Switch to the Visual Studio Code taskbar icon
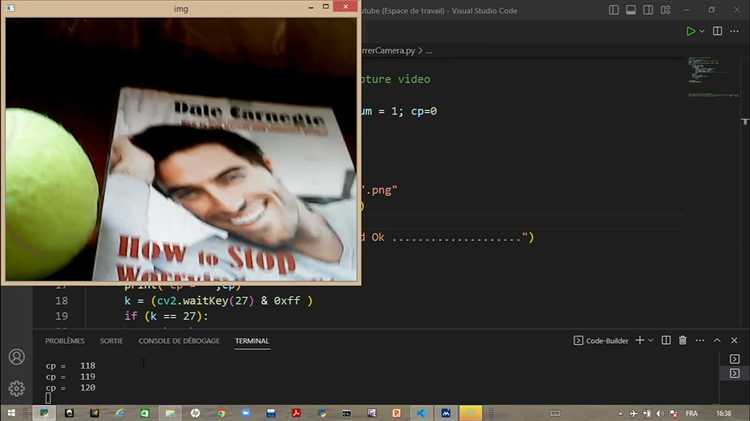Image resolution: width=750 pixels, height=421 pixels. coord(420,413)
